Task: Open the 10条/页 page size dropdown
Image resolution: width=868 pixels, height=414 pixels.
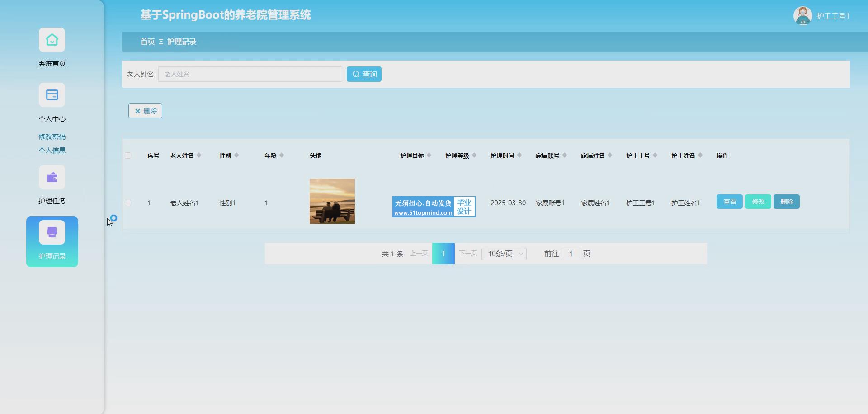Action: coord(504,254)
